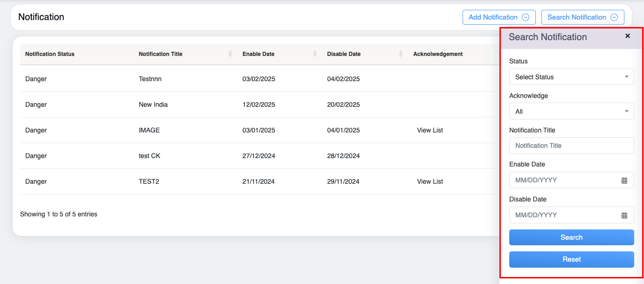The width and height of the screenshot is (644, 284).
Task: Click chevron icon on Add Notification
Action: point(526,17)
